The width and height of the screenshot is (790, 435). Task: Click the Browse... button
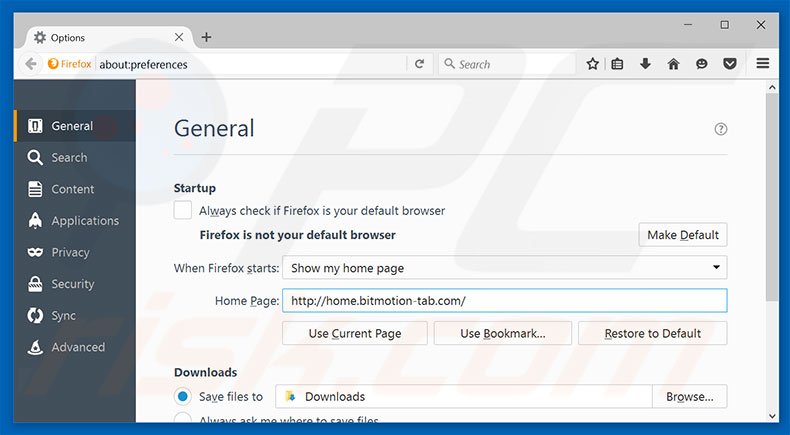(689, 397)
